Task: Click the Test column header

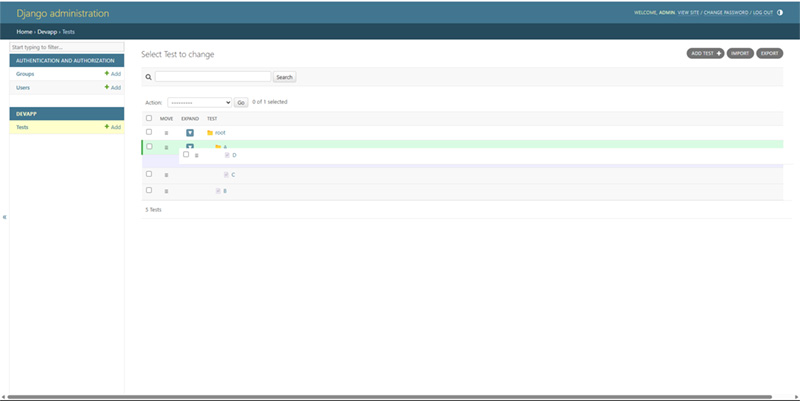Action: (212, 118)
